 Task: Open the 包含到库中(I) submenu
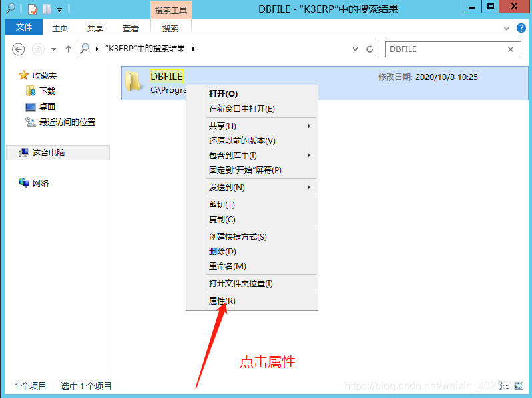click(252, 156)
